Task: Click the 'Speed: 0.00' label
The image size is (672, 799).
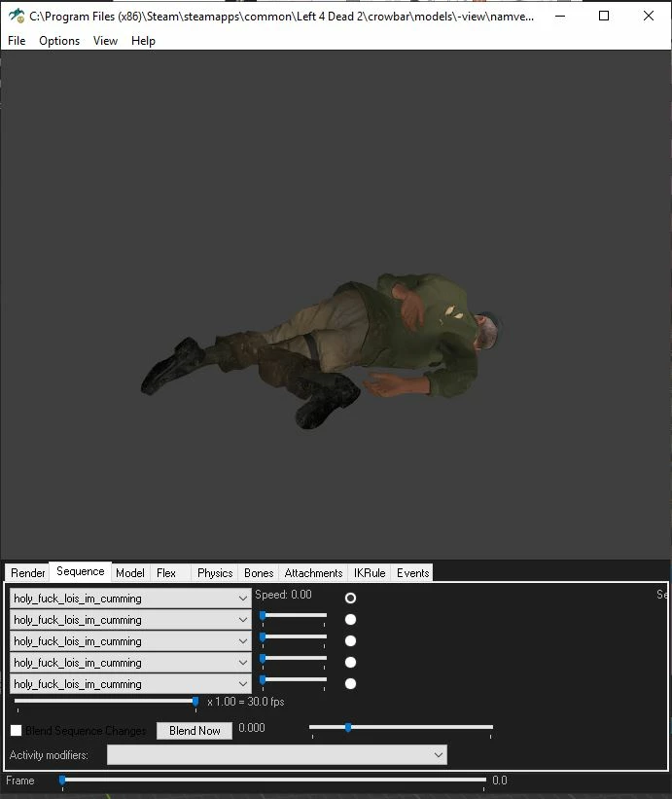Action: coord(283,595)
